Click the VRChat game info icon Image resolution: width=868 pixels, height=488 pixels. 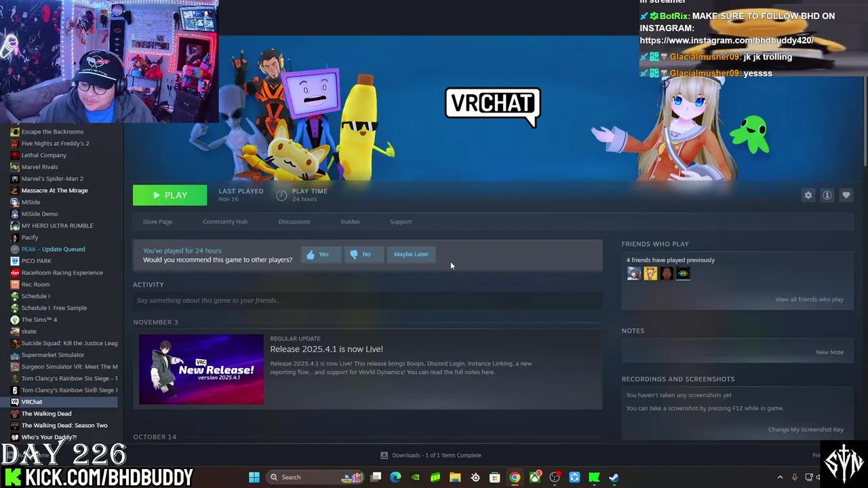pyautogui.click(x=827, y=195)
